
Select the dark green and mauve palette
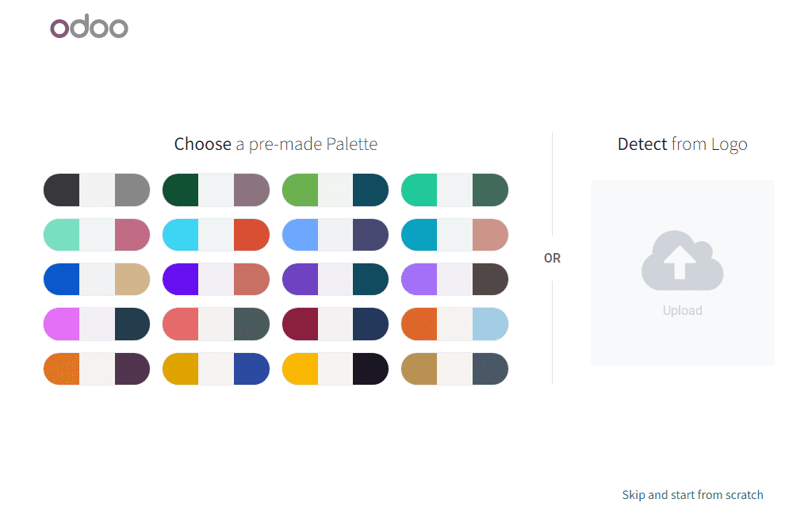tap(216, 190)
